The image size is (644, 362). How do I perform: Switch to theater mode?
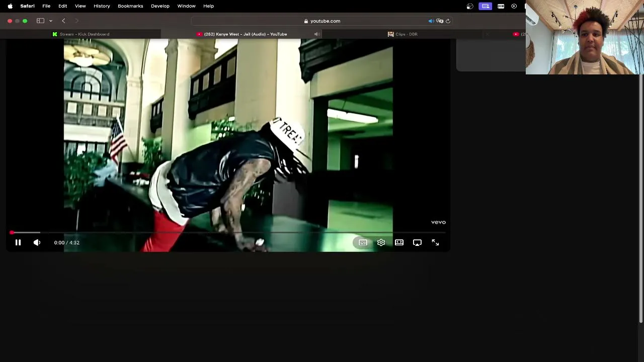[x=399, y=242]
